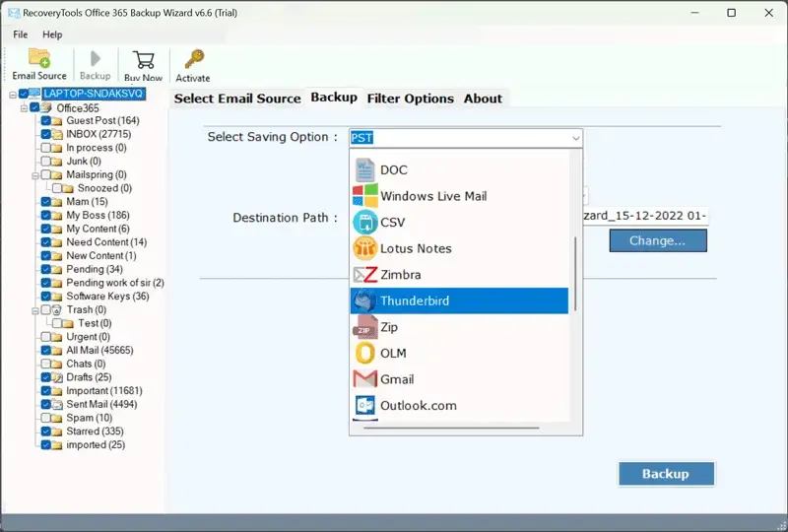788x532 pixels.
Task: Open the Help menu
Action: tap(52, 34)
